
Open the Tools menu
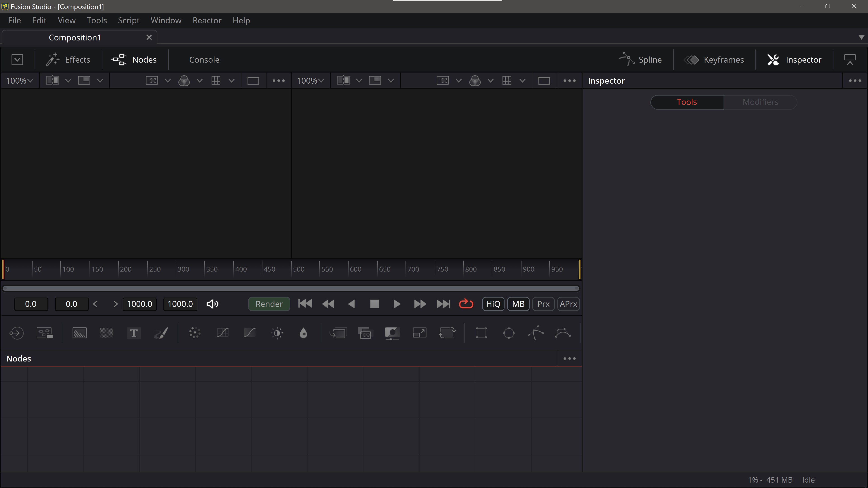97,21
